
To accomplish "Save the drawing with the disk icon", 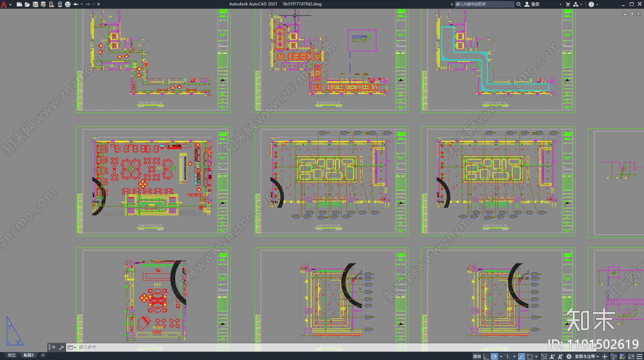I will [x=35, y=4].
